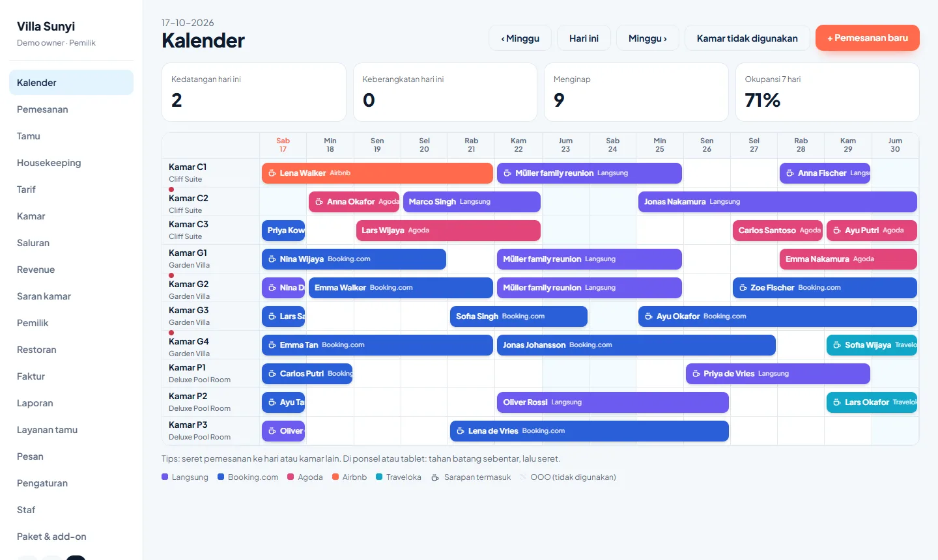Open Müller family reunion booking in Kamar C1
Viewport: 938px width, 560px height.
point(590,173)
